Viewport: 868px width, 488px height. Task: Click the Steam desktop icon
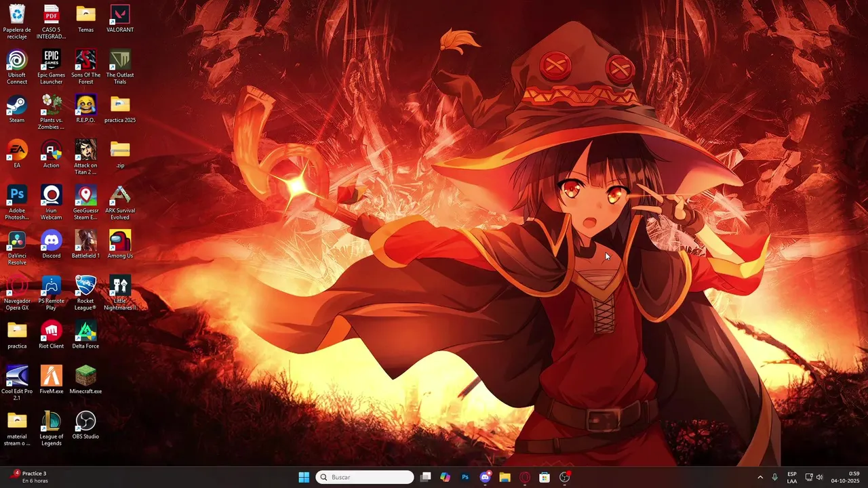[17, 108]
